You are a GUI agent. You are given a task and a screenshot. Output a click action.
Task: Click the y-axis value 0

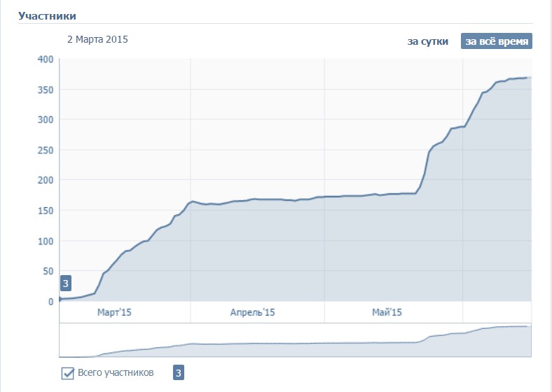[51, 302]
